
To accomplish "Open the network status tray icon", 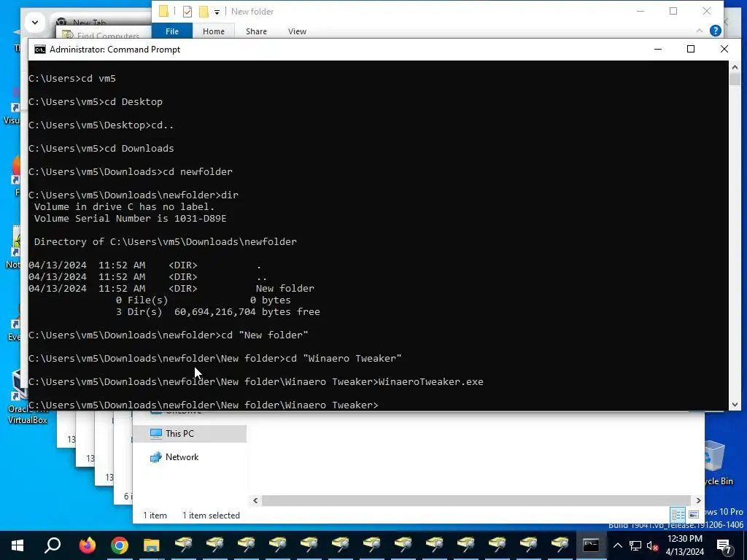I will (635, 545).
